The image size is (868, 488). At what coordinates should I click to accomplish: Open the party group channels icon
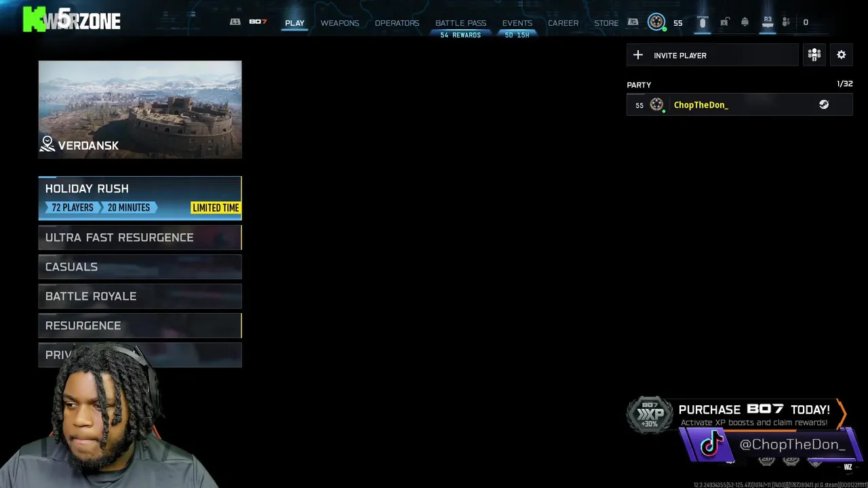(814, 55)
